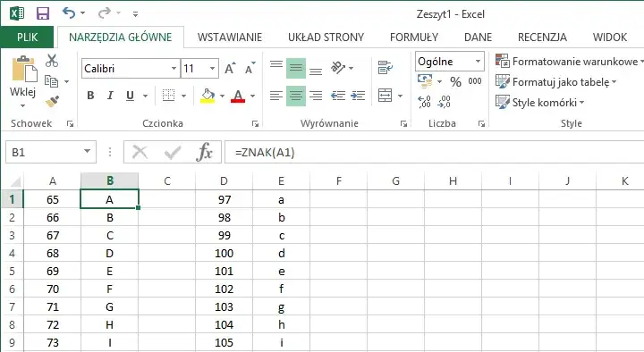Cut selection with the scissors icon

tap(52, 61)
